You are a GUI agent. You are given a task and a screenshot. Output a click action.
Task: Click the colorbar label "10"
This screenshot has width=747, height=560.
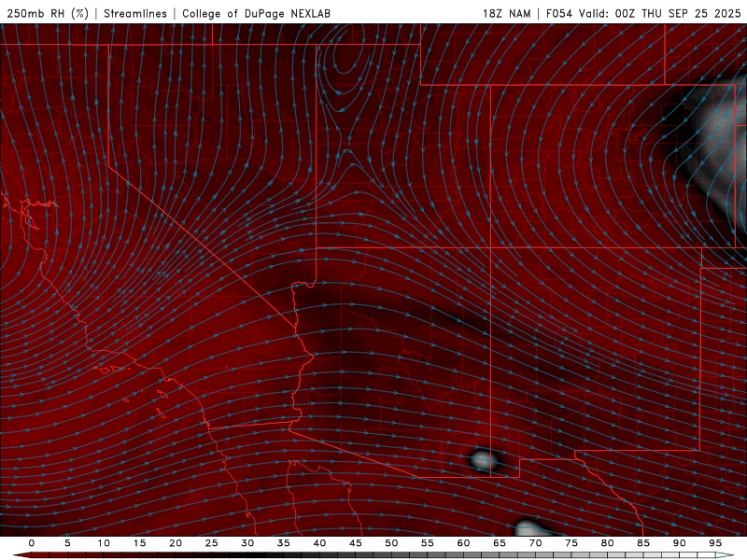click(104, 543)
